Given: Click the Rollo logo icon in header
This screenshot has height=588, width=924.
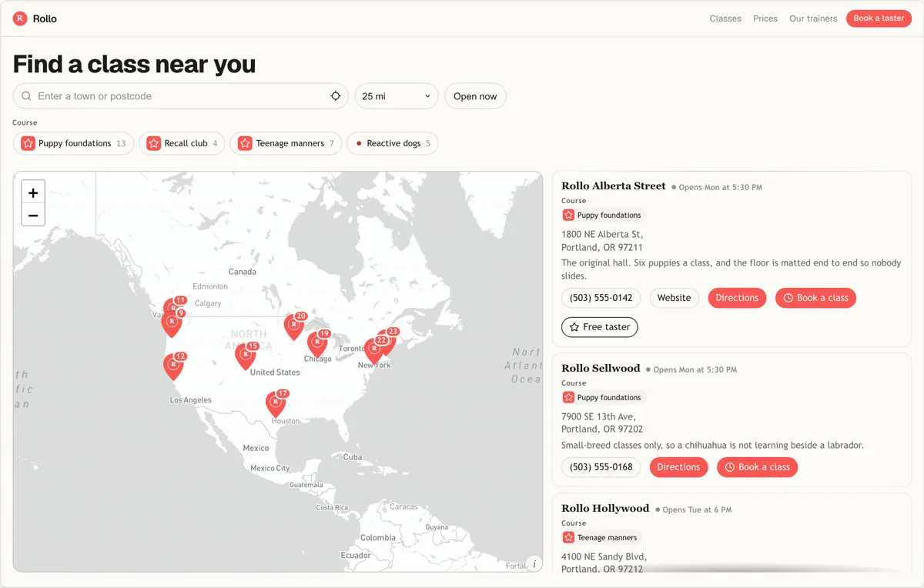Looking at the screenshot, I should (20, 18).
